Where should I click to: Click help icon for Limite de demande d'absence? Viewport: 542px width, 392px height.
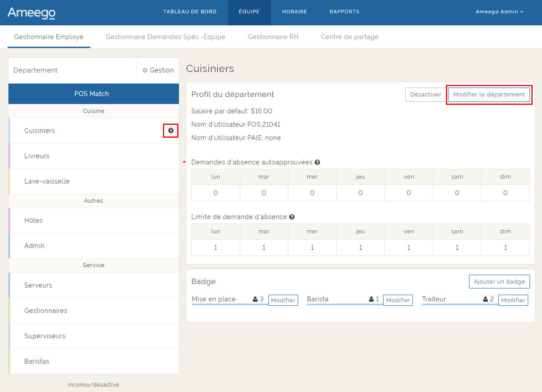(292, 217)
